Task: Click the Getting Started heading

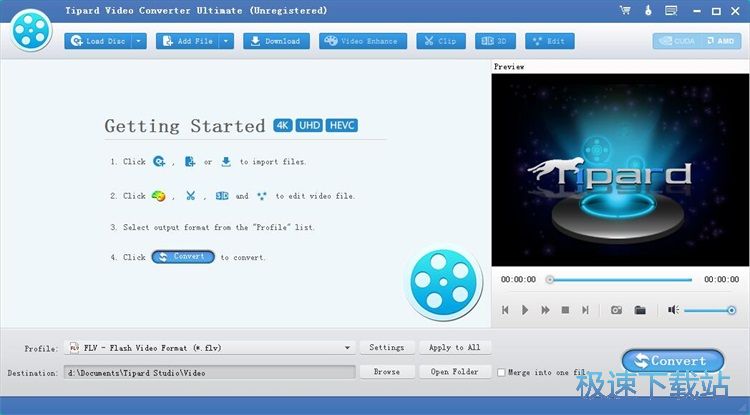Action: tap(185, 126)
